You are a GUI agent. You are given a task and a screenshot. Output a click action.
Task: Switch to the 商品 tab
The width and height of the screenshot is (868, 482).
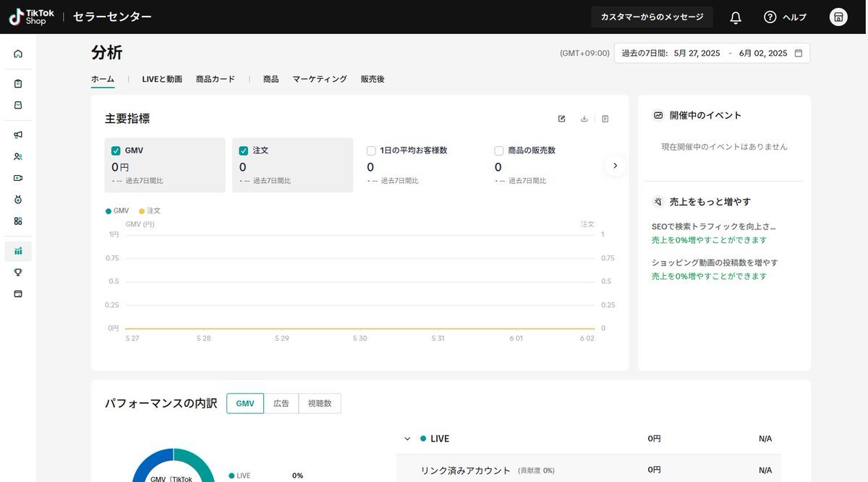[x=271, y=79]
